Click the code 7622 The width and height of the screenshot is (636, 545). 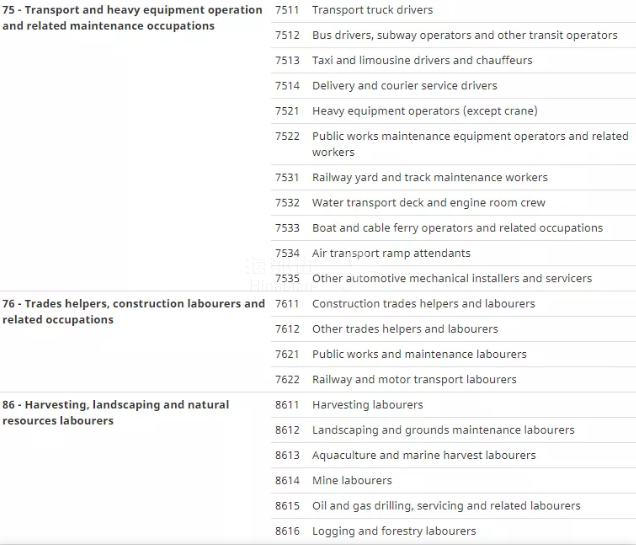tap(287, 380)
